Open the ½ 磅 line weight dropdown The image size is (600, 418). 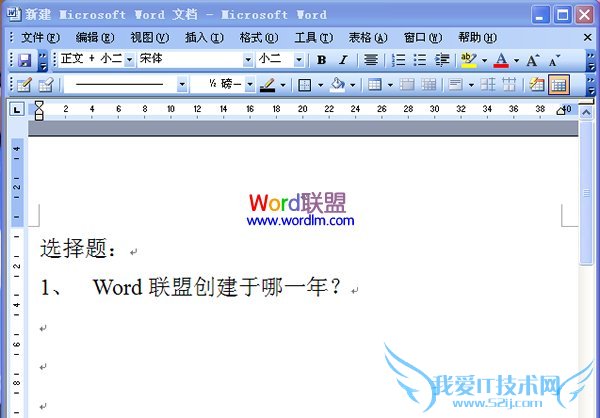pyautogui.click(x=250, y=84)
